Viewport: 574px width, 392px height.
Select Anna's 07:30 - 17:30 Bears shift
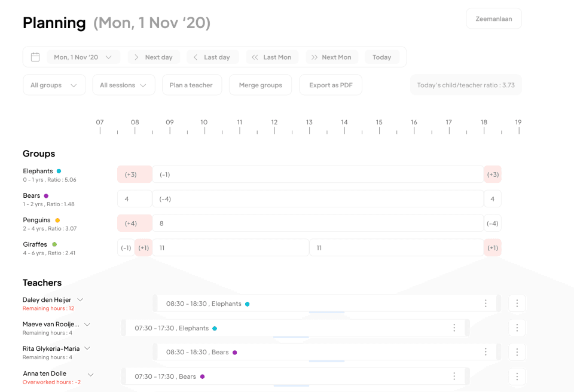click(x=295, y=376)
